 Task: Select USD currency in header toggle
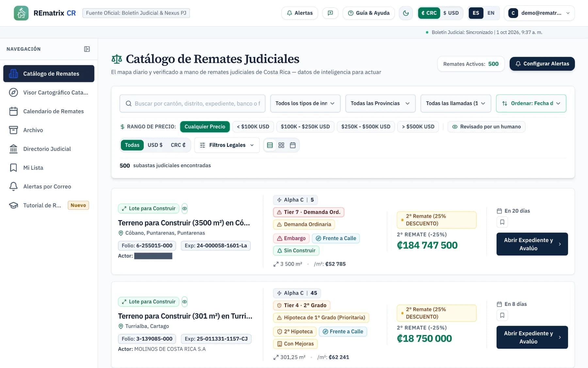pyautogui.click(x=451, y=13)
